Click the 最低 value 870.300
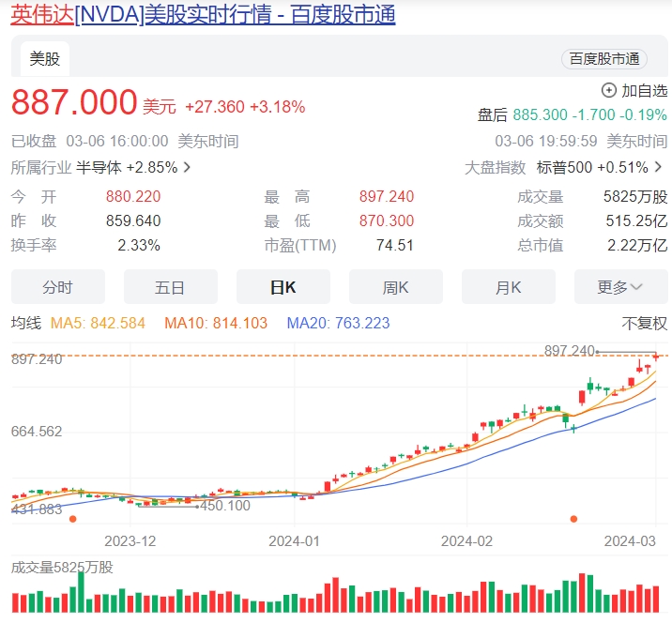The image size is (672, 623). point(387,221)
